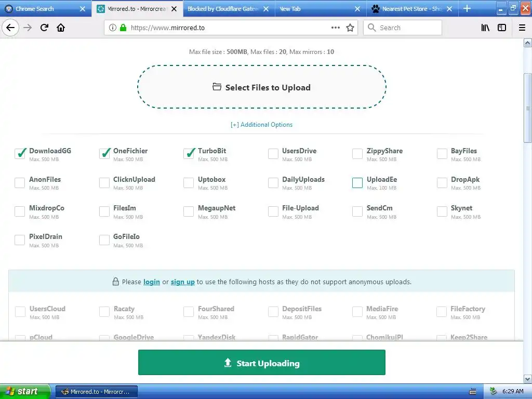Bookmark this page with the star icon
The height and width of the screenshot is (399, 532).
point(350,28)
